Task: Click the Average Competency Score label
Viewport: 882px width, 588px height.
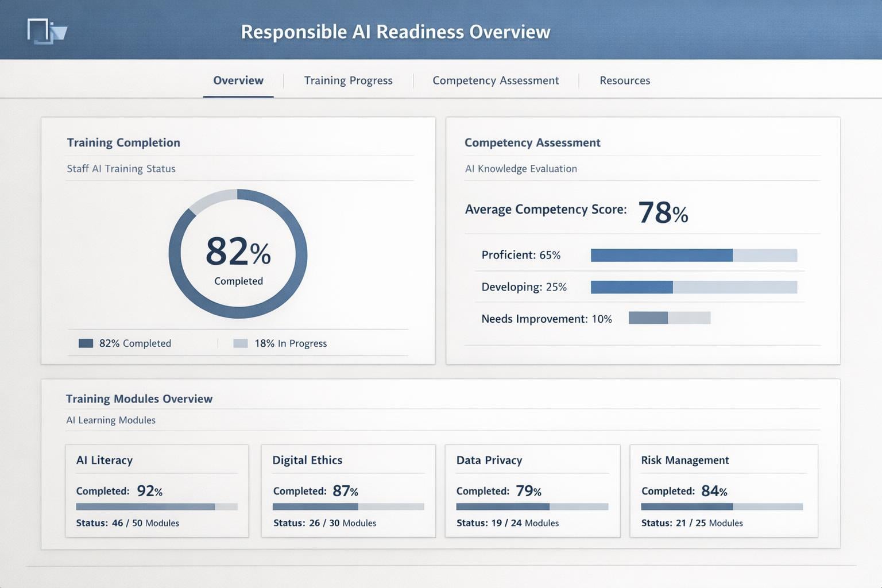Action: point(546,209)
